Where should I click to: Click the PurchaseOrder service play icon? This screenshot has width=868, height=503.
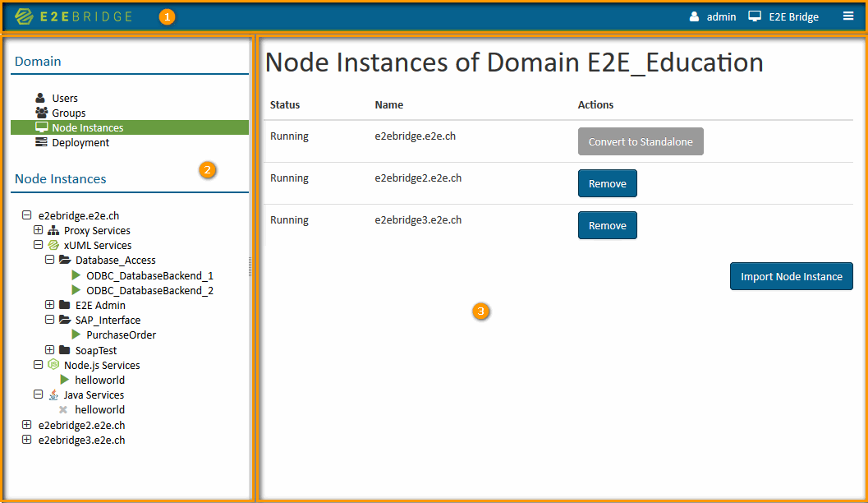click(76, 335)
